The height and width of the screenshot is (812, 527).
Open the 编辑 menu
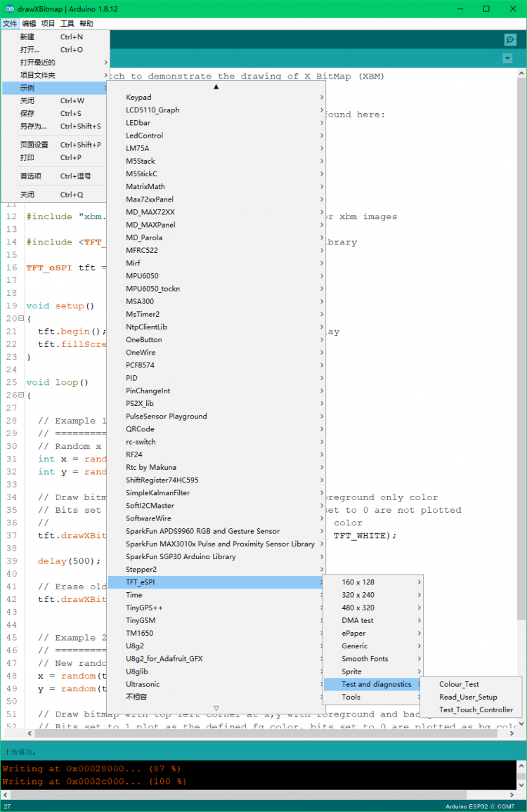click(29, 23)
